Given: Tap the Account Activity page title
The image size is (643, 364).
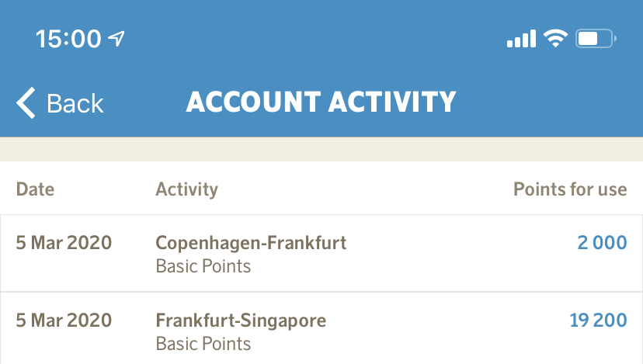Looking at the screenshot, I should point(321,102).
